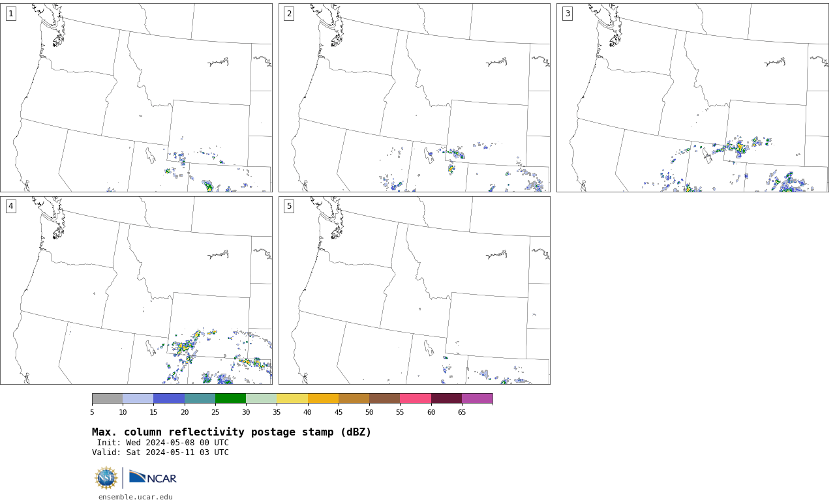Viewport: 835px width, 504px height.
Task: Click the colorbar tick label 5
Action: [92, 412]
